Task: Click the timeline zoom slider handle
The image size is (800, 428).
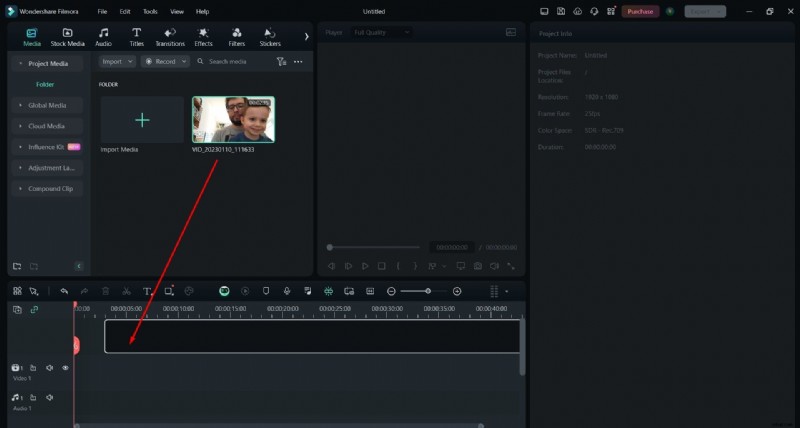Action: pyautogui.click(x=428, y=291)
